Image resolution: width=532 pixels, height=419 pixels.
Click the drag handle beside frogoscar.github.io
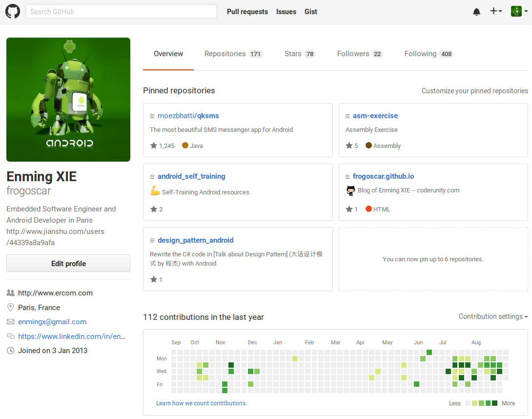[x=348, y=177]
